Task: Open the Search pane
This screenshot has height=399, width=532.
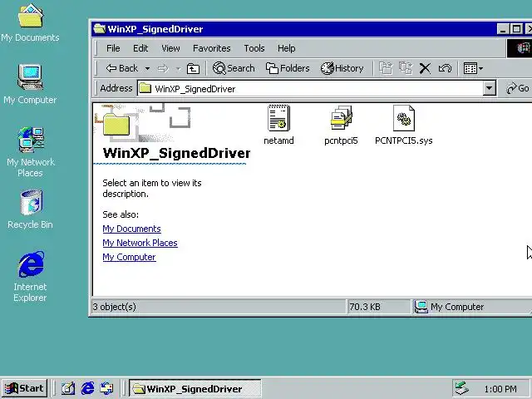Action: 234,68
